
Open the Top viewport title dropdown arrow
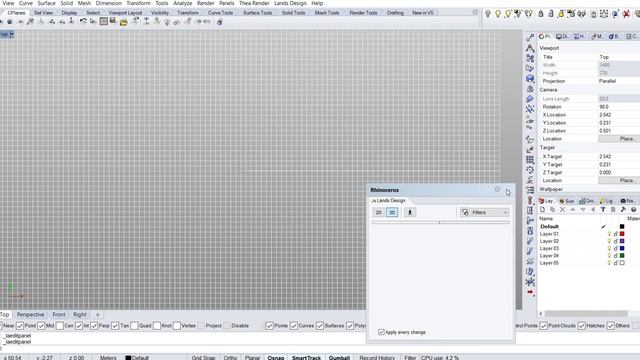pyautogui.click(x=12, y=34)
